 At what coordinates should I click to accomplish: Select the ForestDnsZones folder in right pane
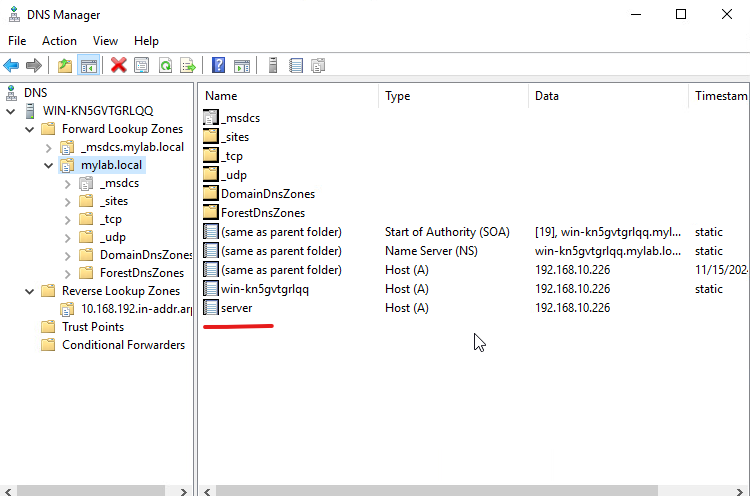coord(254,213)
